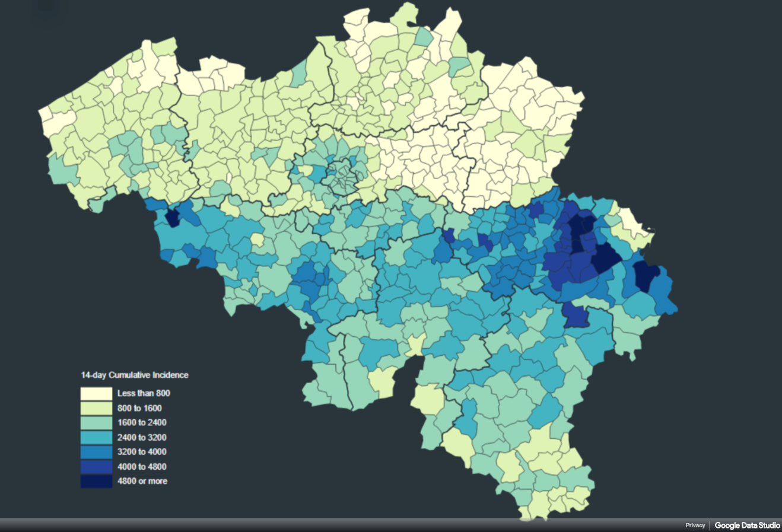Select the lone dark blue municipality south of eastern cluster
Screen dimensions: 782x532
[x=575, y=316]
